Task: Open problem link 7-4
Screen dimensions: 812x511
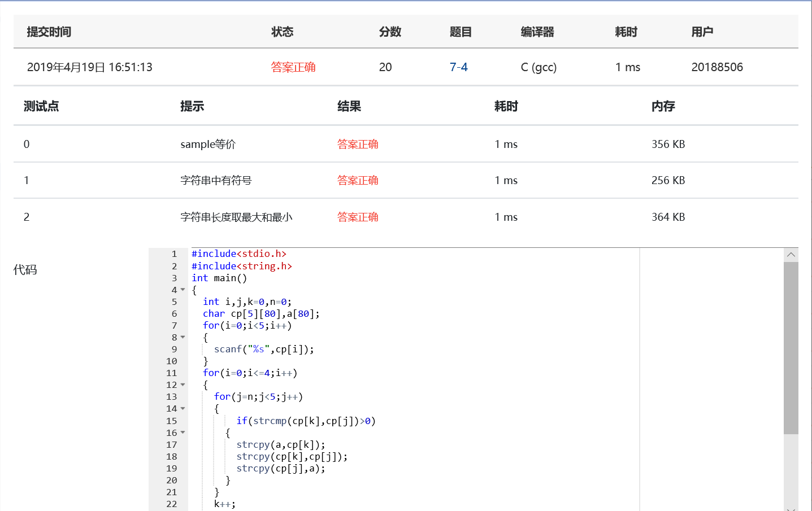Action: point(458,67)
